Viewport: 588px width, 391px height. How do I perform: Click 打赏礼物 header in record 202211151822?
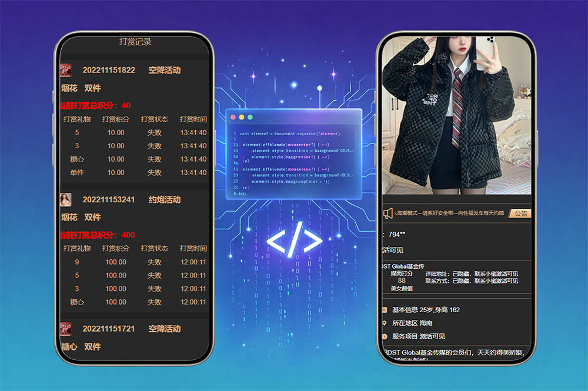pos(77,119)
